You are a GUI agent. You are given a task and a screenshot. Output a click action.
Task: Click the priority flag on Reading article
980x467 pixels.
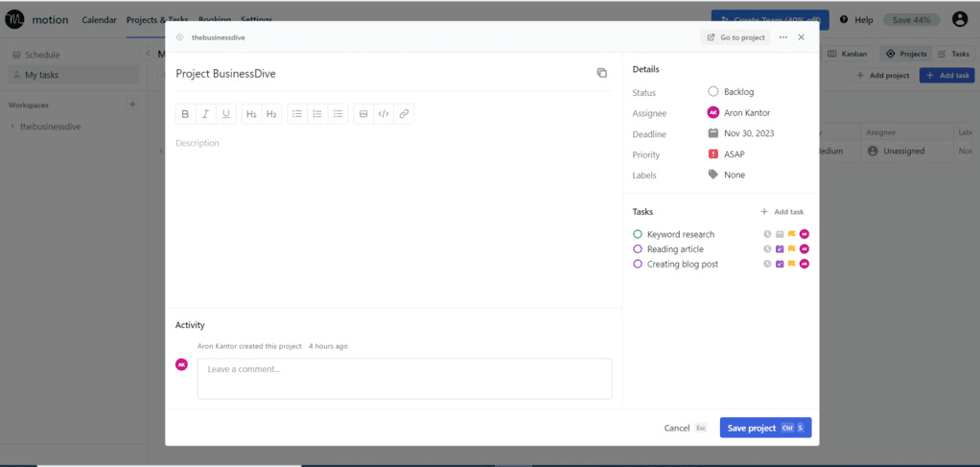point(791,249)
